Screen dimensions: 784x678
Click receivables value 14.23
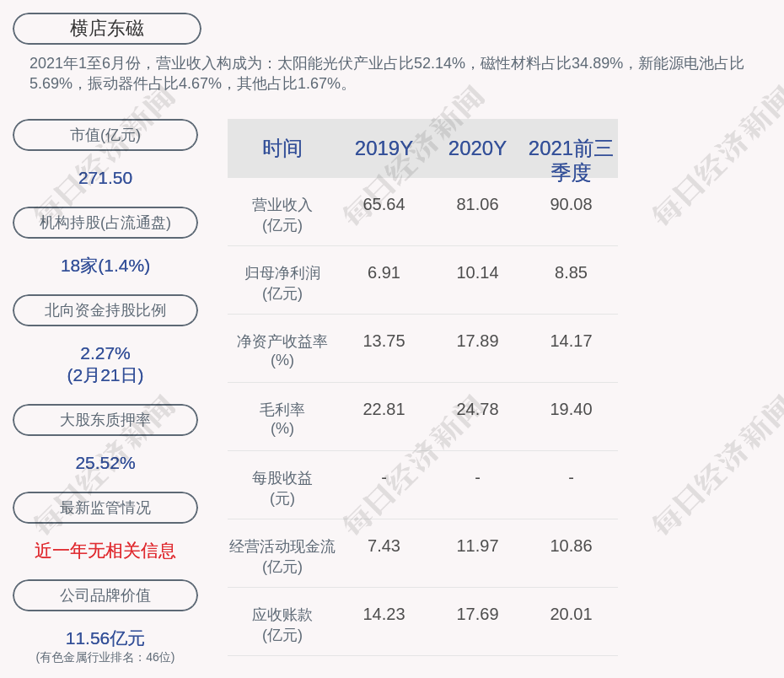pos(384,614)
